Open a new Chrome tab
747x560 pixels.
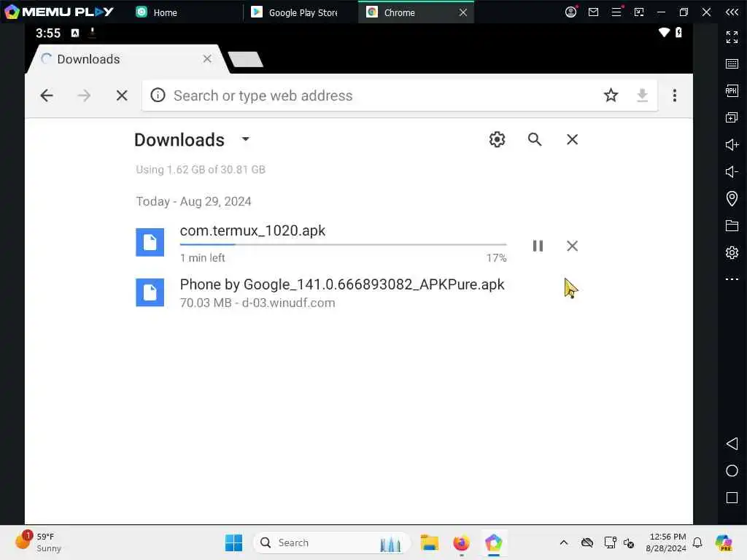pyautogui.click(x=245, y=60)
